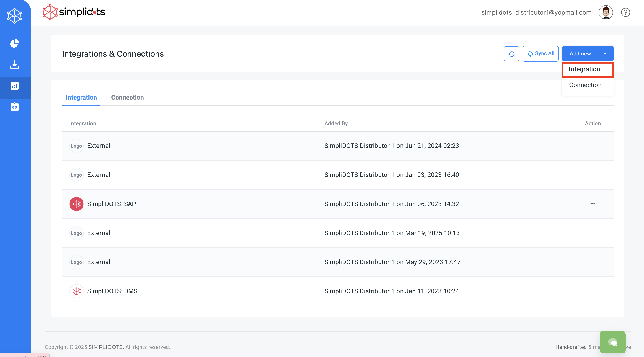This screenshot has height=357, width=644.
Task: Select the bar chart reports sidebar icon
Action: click(15, 86)
